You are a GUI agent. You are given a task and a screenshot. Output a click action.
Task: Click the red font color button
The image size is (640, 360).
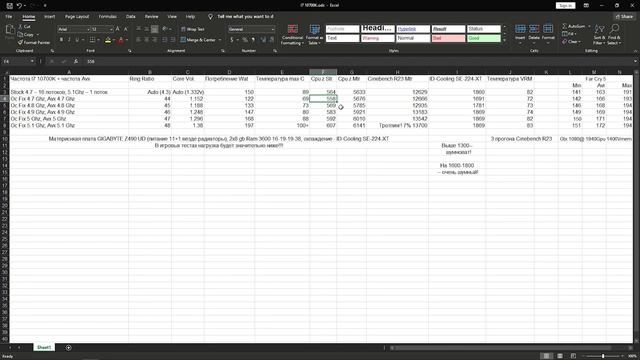point(121,40)
